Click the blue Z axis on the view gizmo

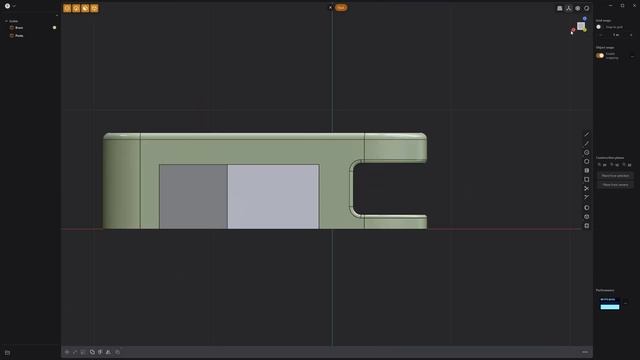584,19
